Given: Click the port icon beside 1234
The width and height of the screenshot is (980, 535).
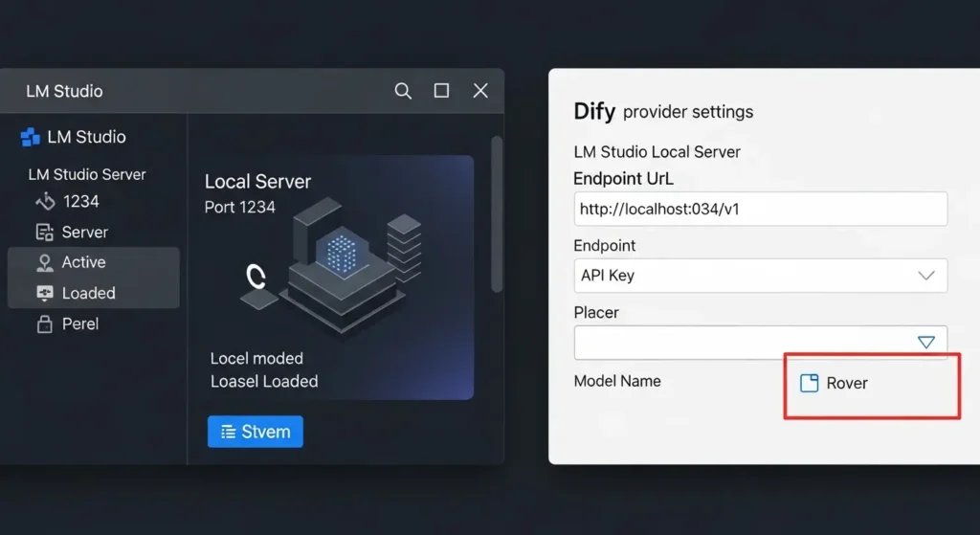Looking at the screenshot, I should pos(45,201).
